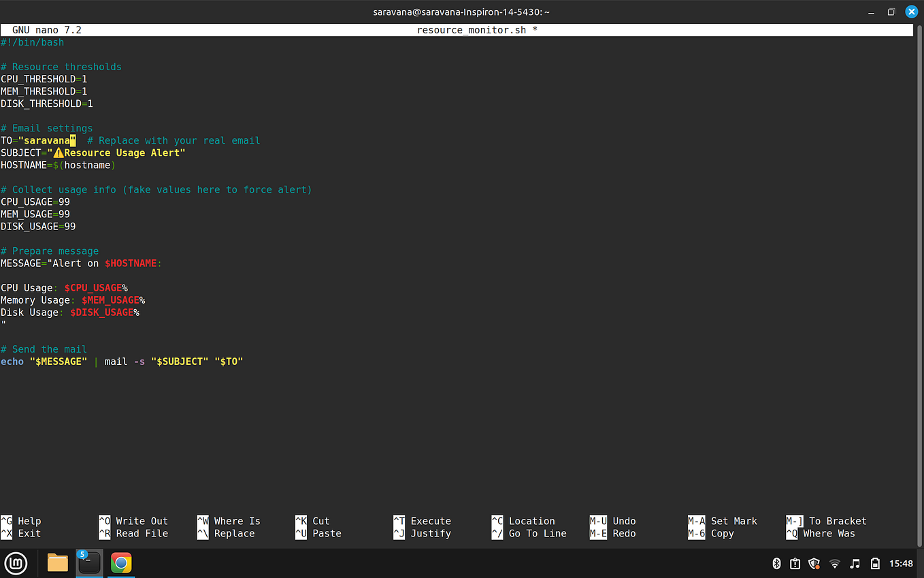Open the music player tray icon
The width and height of the screenshot is (924, 578).
click(x=854, y=563)
